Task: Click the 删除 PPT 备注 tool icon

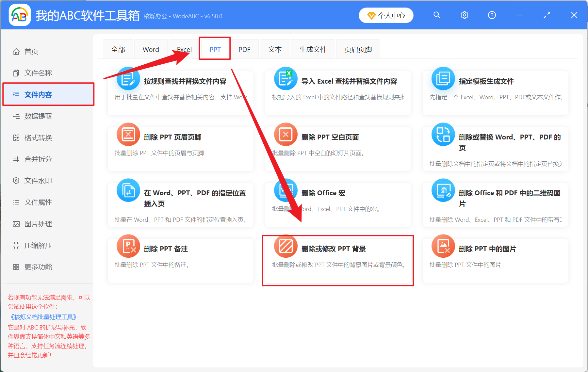Action: (x=128, y=246)
